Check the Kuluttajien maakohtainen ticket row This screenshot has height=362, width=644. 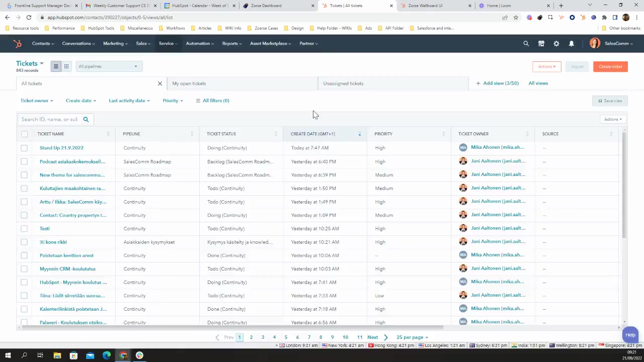pos(24,188)
